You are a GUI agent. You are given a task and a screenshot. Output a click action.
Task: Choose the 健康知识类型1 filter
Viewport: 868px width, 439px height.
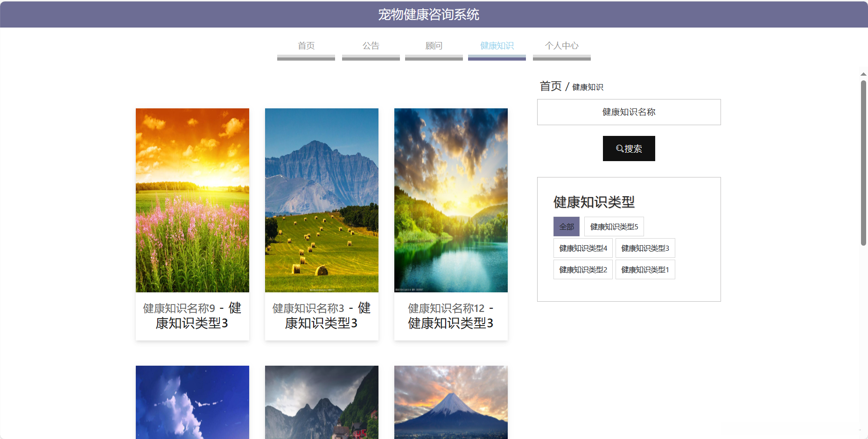click(645, 269)
